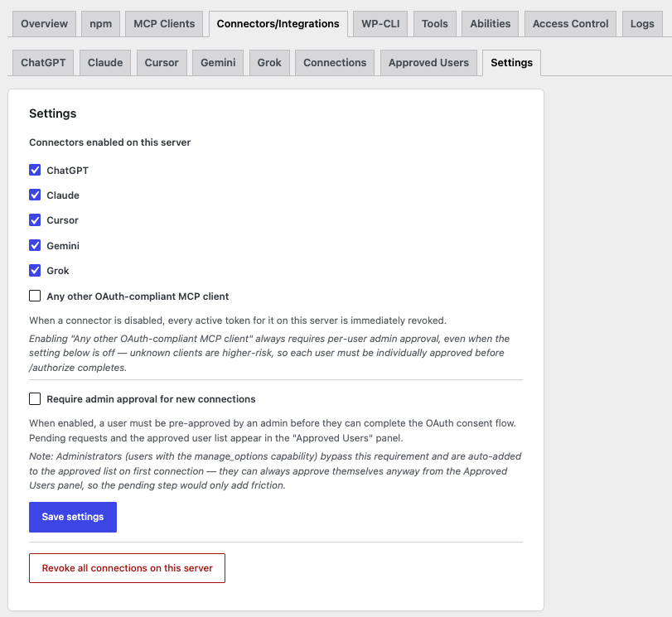672x617 pixels.
Task: Click the italic note starting 'Enabling "Any other'
Action: pyautogui.click(x=269, y=353)
